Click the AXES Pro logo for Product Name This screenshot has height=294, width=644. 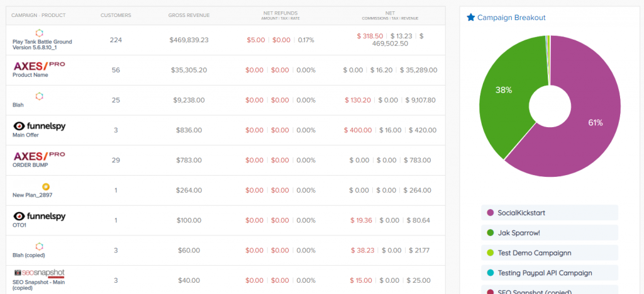click(x=39, y=65)
